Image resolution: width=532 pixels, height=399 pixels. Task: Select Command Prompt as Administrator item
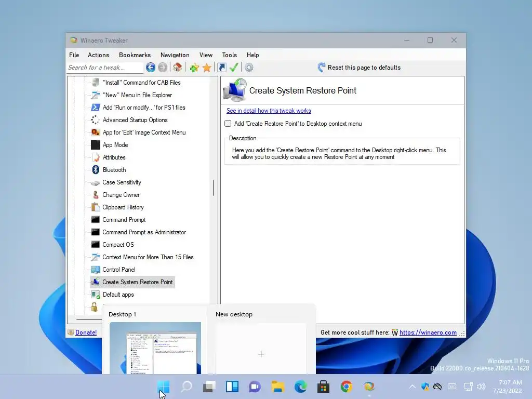144,232
